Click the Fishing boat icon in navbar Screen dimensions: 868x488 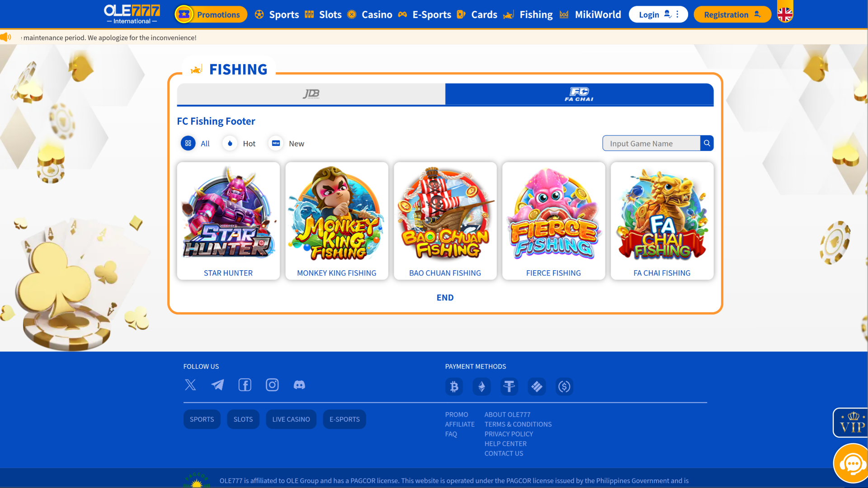(509, 14)
